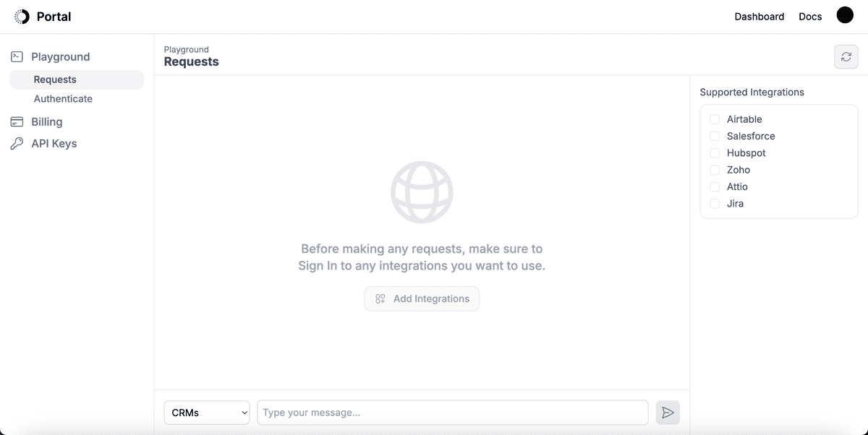Screen dimensions: 868x435
Task: Tick the Jira checkbox
Action: tap(715, 204)
